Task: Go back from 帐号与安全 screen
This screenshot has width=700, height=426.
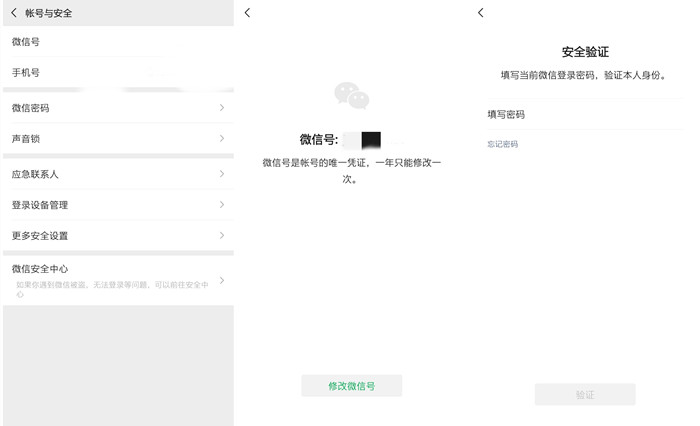Action: (14, 13)
